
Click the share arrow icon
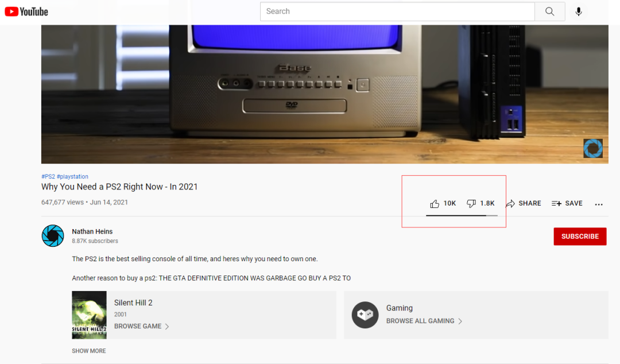[x=510, y=203]
